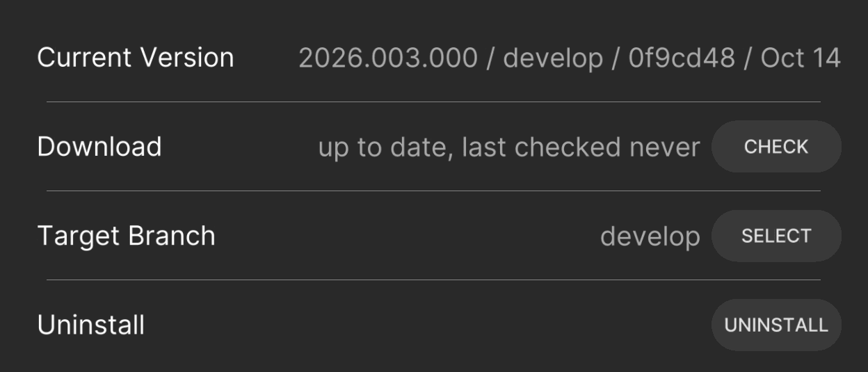Select version number 2026.003.000
Viewport: 868px width, 372px height.
click(388, 58)
